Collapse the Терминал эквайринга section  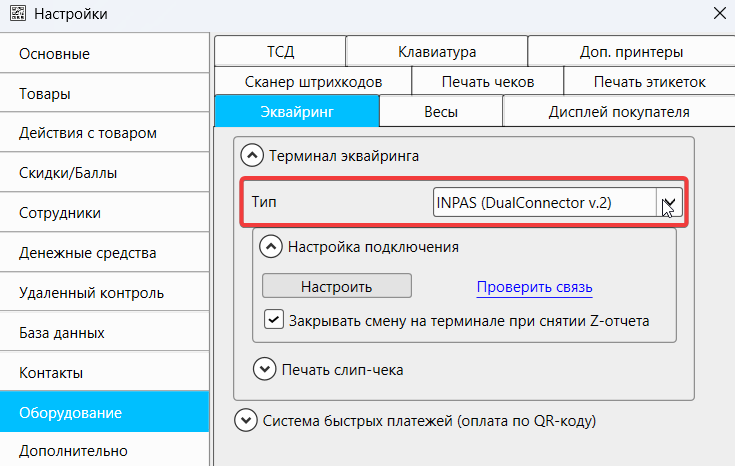(252, 156)
